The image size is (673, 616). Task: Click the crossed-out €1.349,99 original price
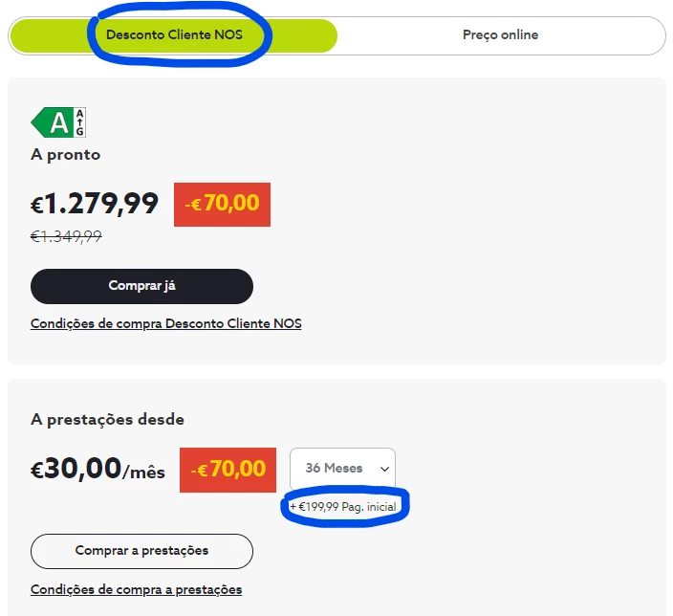(x=66, y=236)
